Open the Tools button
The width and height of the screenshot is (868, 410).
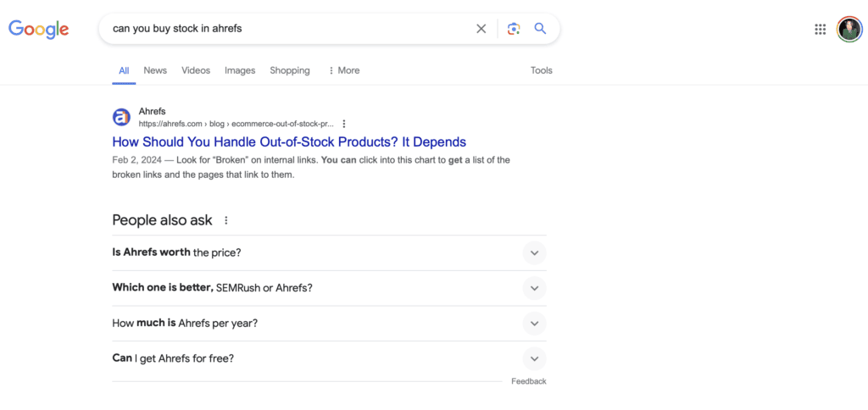coord(542,70)
